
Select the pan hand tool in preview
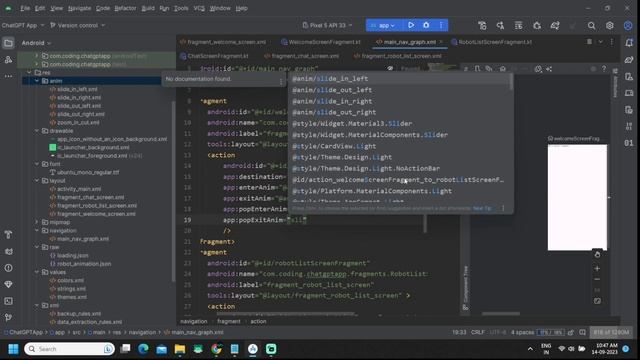[x=597, y=254]
